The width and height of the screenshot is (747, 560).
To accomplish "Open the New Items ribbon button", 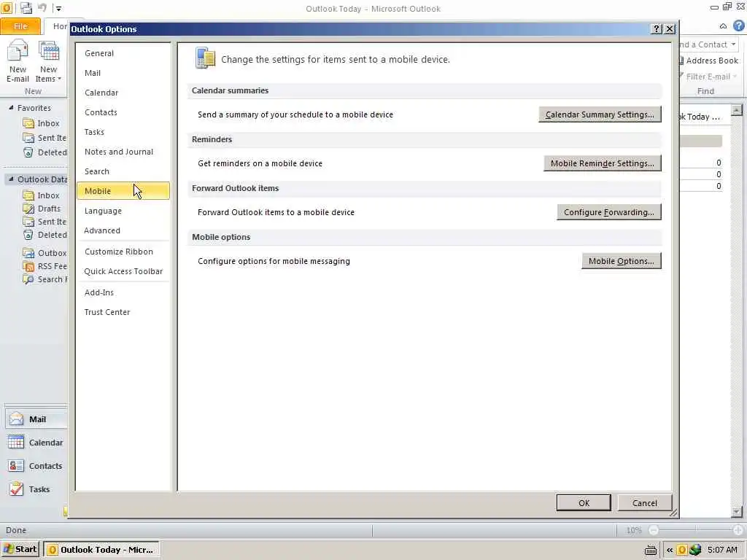I will coord(49,62).
